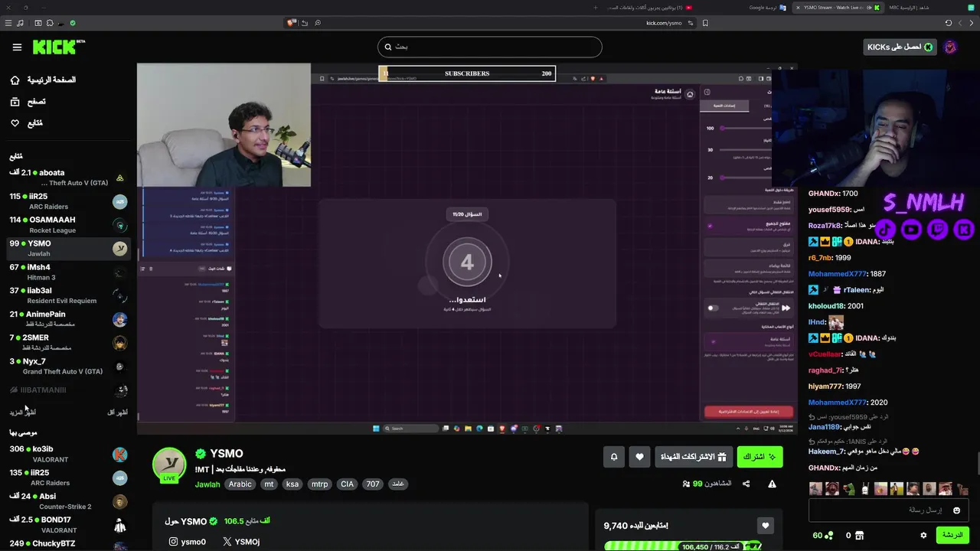Screen dimensions: 980x551
Task: Open a new browser tab with the plus
Action: [595, 7]
